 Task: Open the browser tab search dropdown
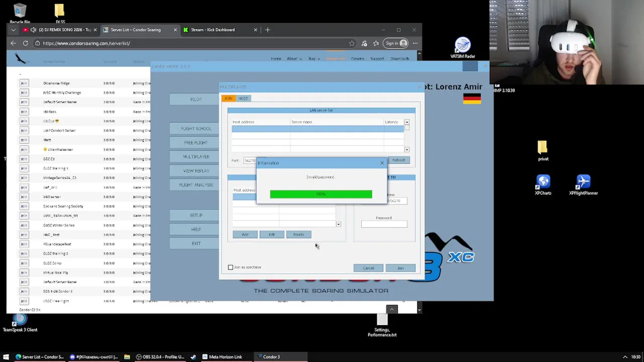click(13, 30)
